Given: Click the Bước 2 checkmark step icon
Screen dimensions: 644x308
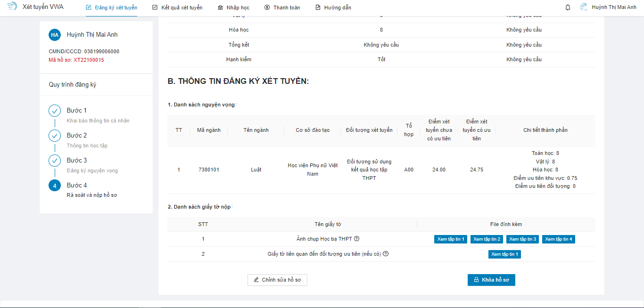Looking at the screenshot, I should [x=55, y=136].
